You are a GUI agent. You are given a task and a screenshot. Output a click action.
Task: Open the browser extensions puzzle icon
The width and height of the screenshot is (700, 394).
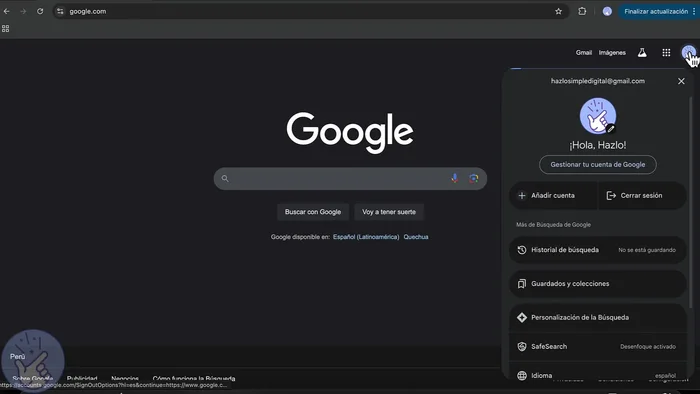coord(582,11)
